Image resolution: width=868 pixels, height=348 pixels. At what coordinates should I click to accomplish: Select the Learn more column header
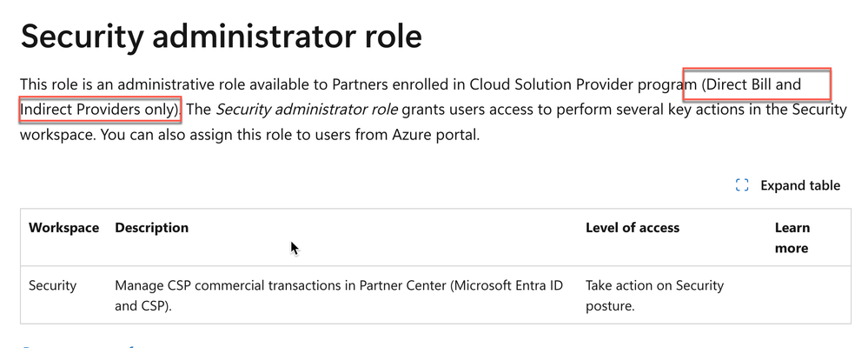(792, 238)
